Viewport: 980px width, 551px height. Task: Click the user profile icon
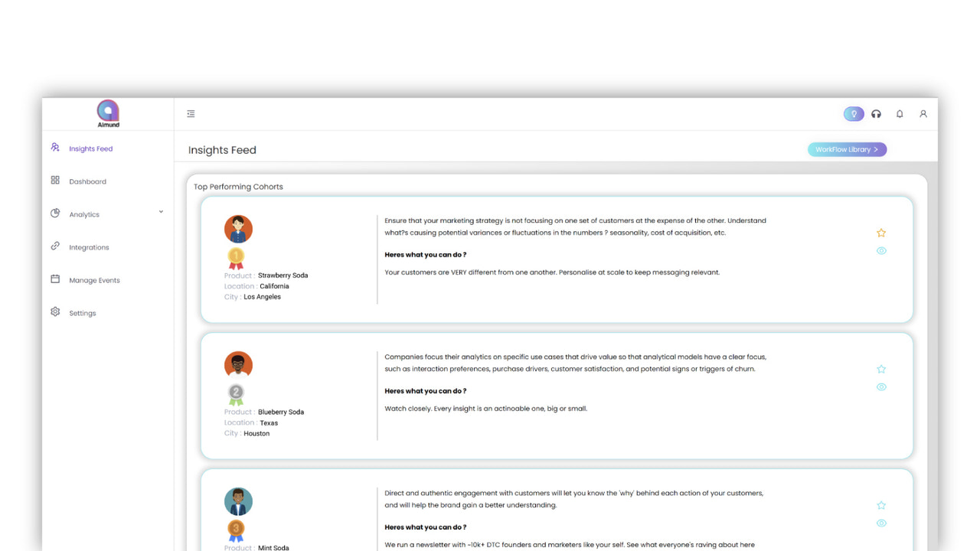923,113
